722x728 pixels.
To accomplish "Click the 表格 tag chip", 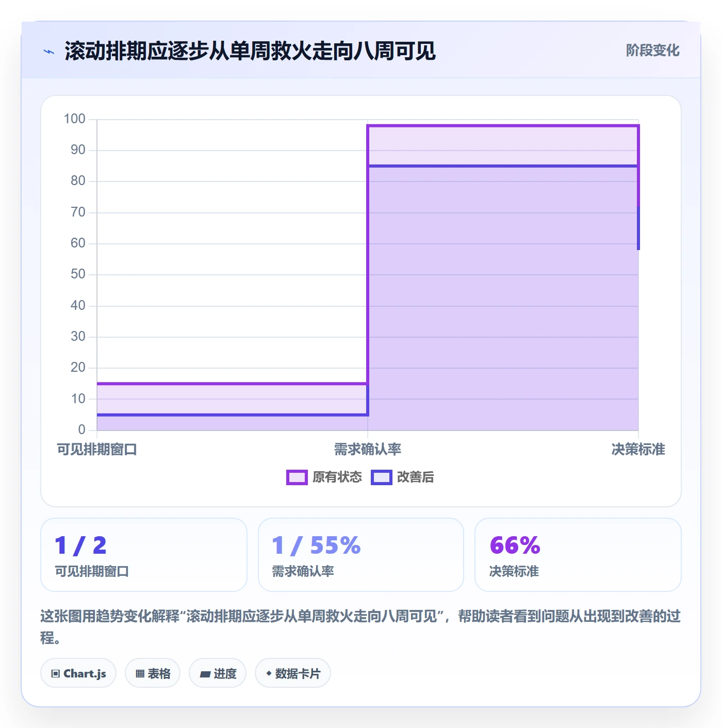I will click(x=153, y=673).
